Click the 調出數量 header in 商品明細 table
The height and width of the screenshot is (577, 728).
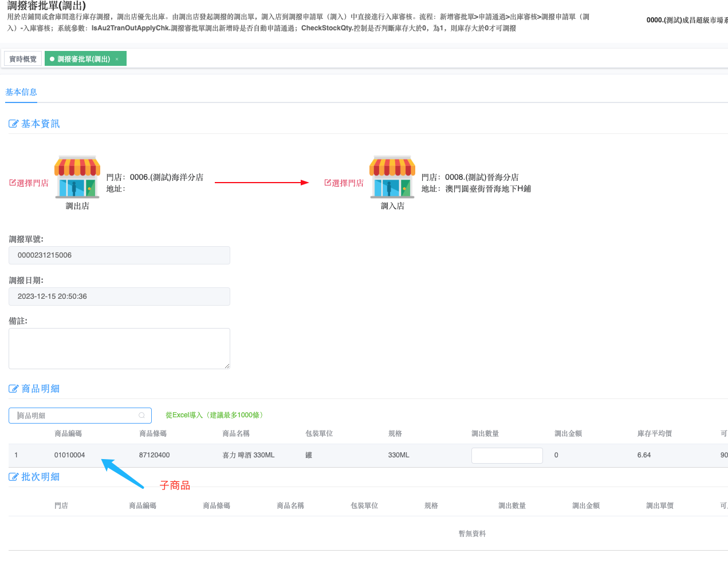click(x=485, y=433)
